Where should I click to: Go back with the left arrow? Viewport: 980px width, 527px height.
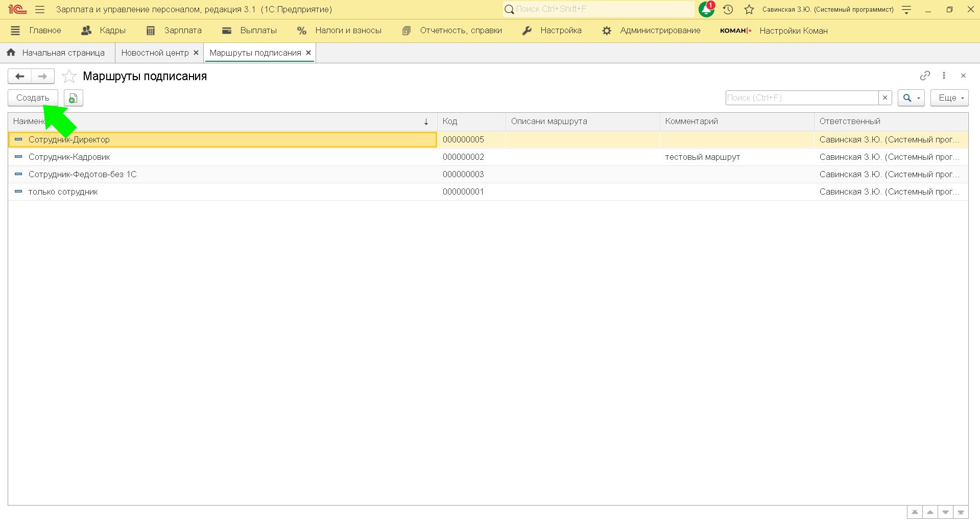20,77
